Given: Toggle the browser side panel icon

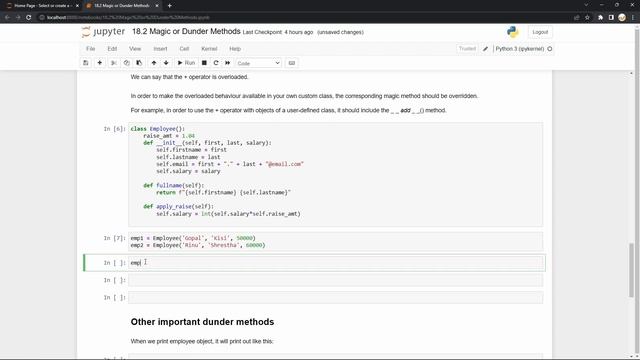Looking at the screenshot, I should coord(611,18).
